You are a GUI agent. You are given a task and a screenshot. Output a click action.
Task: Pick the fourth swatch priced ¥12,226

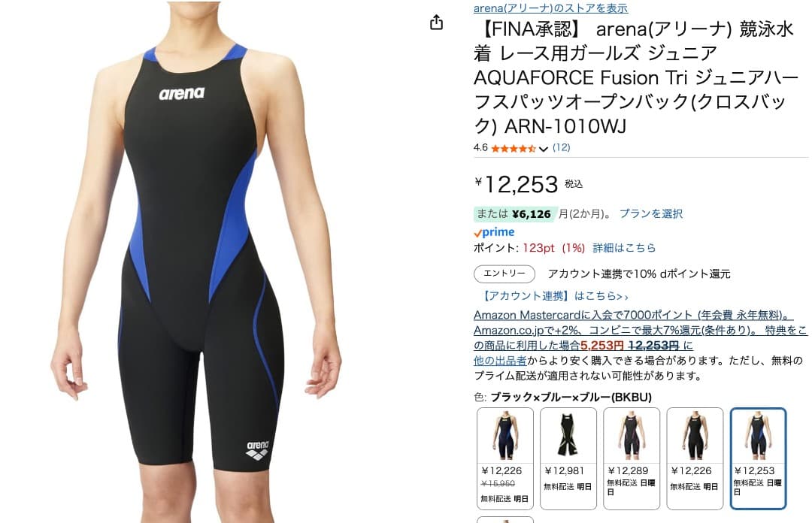(695, 458)
